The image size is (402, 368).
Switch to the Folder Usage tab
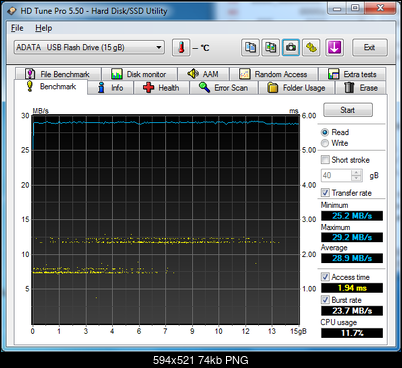point(296,88)
